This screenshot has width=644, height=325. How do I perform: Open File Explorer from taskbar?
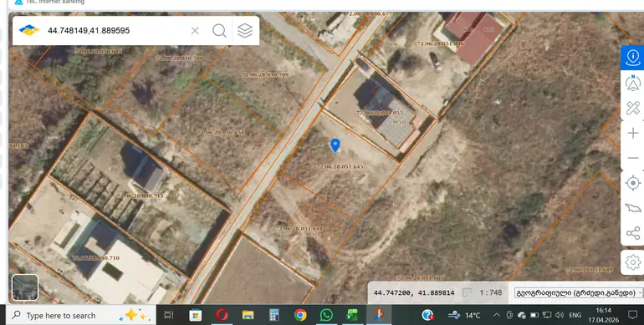click(x=248, y=315)
